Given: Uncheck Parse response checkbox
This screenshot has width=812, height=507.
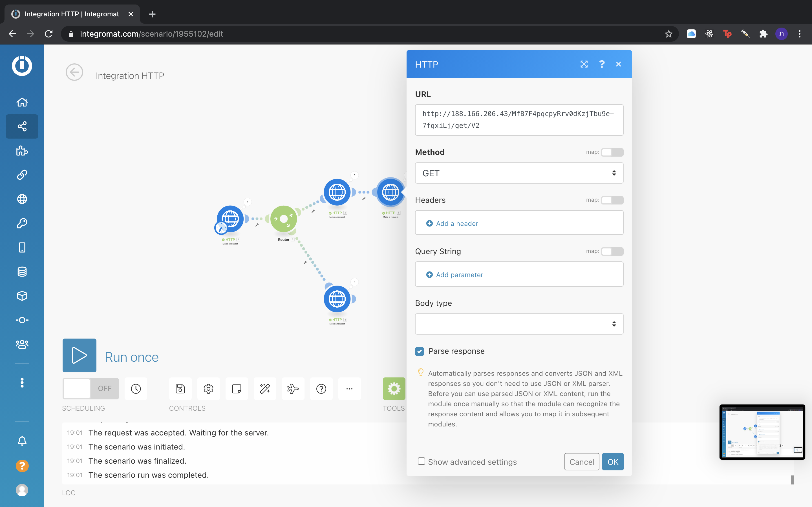Looking at the screenshot, I should [x=420, y=351].
